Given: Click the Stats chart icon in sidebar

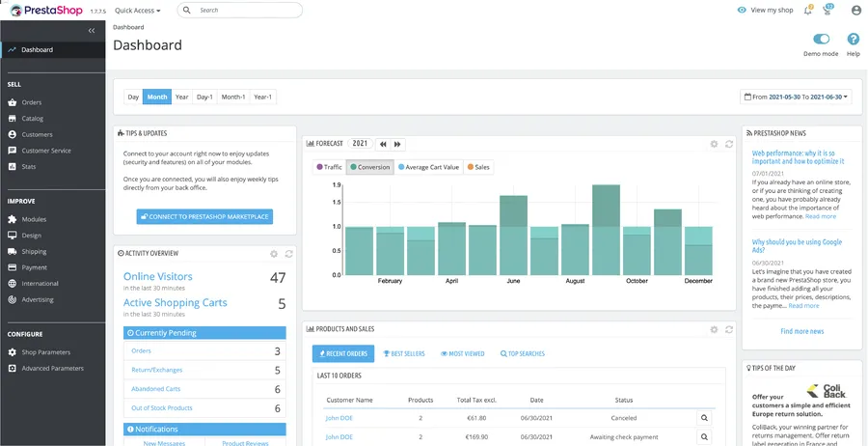Looking at the screenshot, I should click(x=13, y=167).
